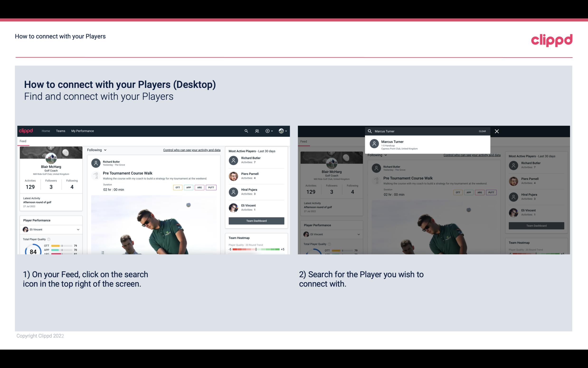Click the Clippd search icon
The height and width of the screenshot is (368, 588).
click(246, 131)
